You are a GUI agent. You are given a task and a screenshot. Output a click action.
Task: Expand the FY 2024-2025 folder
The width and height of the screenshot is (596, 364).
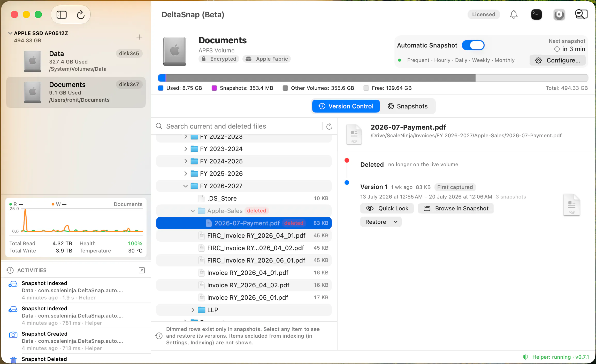click(x=186, y=161)
